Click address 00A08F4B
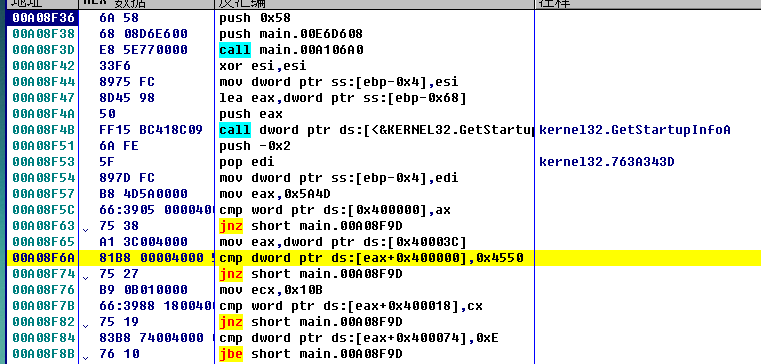 (44, 131)
